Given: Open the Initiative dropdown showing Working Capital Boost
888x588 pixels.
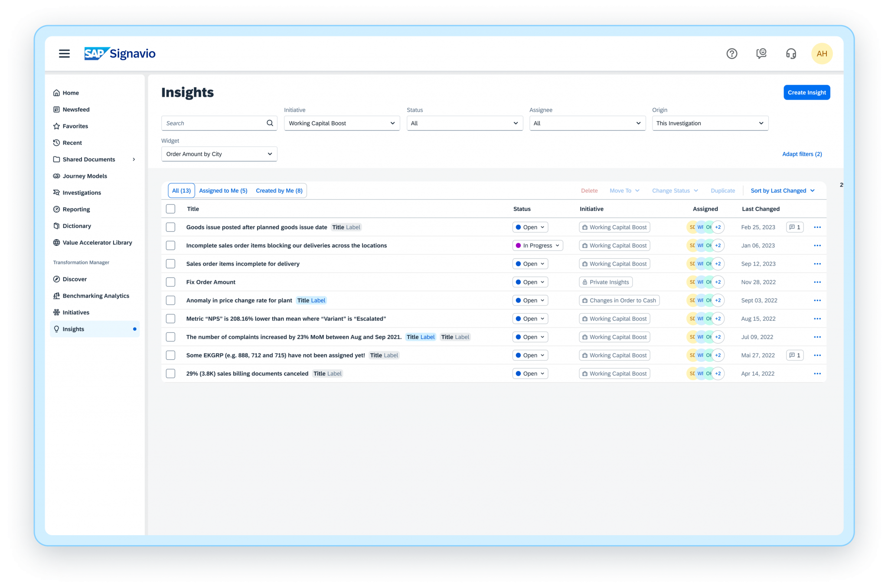Looking at the screenshot, I should coord(342,123).
